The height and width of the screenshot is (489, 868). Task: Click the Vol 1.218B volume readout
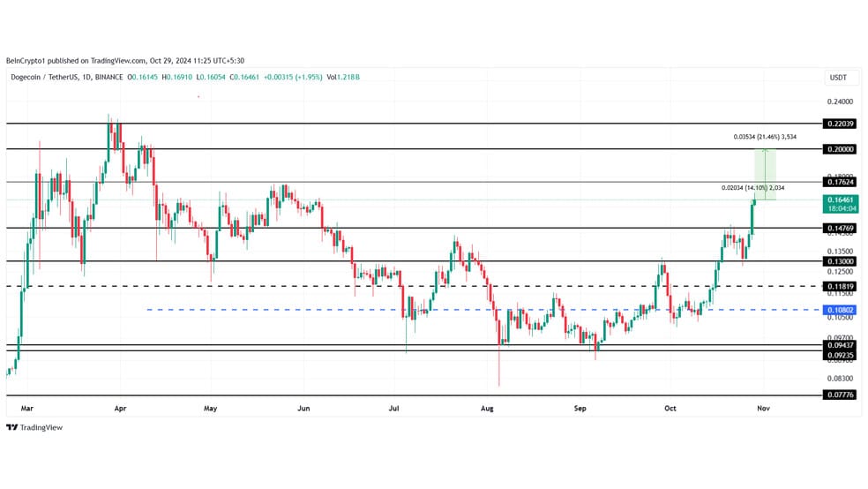coord(343,78)
